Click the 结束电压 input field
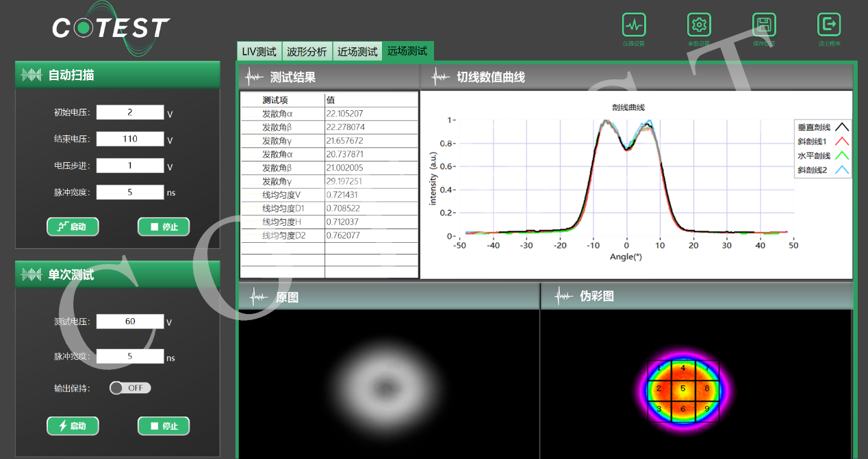868x459 pixels. (x=130, y=139)
